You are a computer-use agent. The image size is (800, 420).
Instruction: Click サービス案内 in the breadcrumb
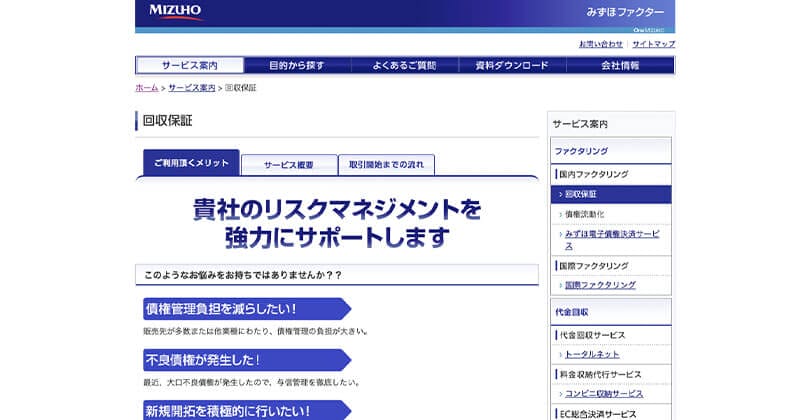click(x=191, y=88)
